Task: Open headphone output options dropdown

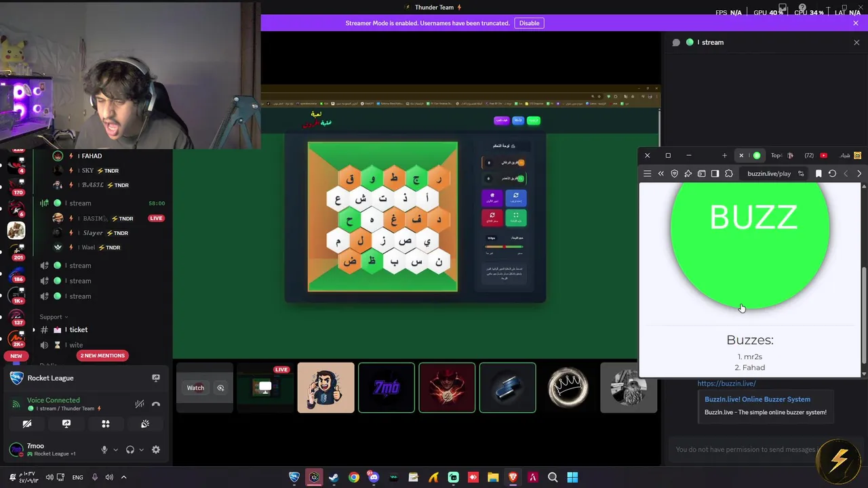Action: pyautogui.click(x=141, y=449)
